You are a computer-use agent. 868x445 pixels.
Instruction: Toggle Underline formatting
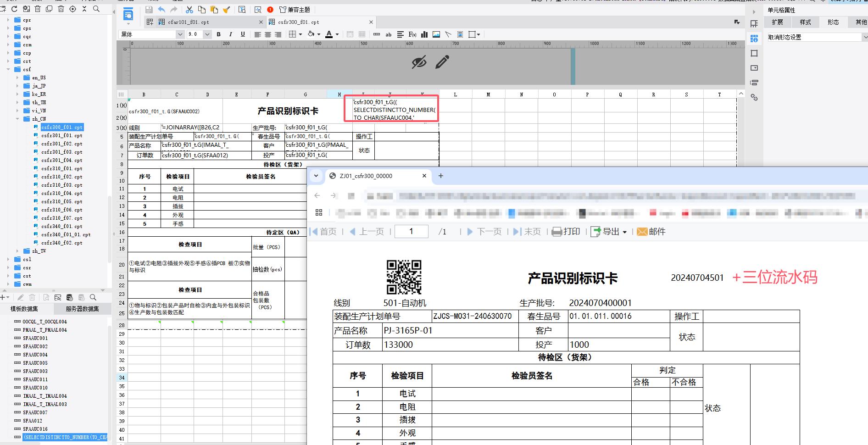pos(243,34)
